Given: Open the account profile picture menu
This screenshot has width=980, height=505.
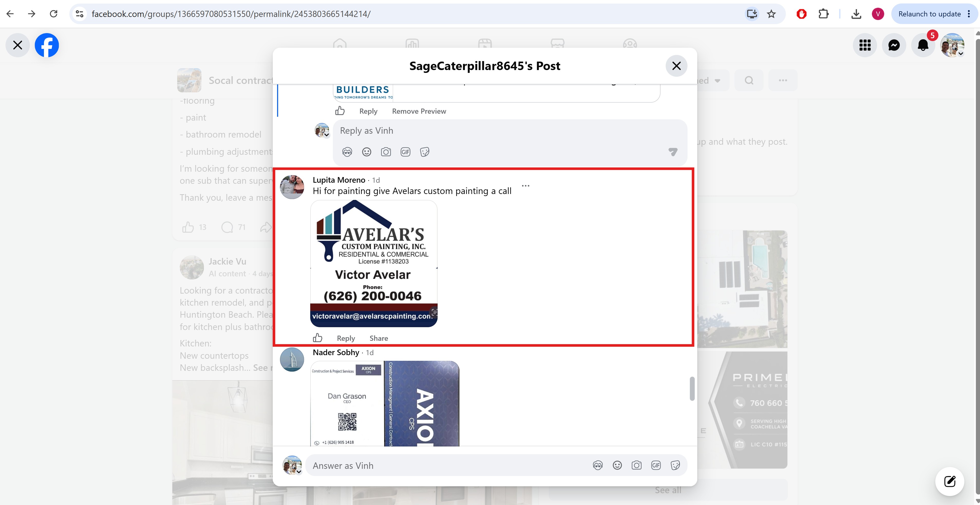Looking at the screenshot, I should 952,45.
